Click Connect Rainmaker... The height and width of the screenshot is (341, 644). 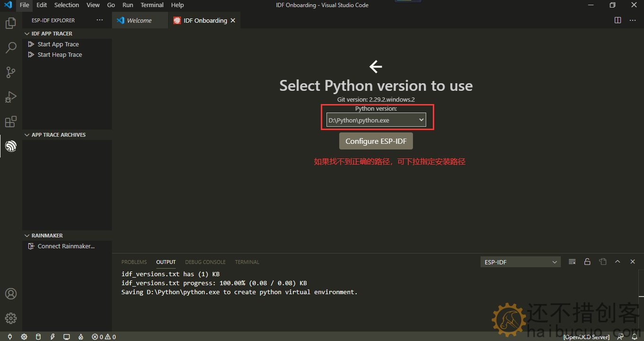66,246
